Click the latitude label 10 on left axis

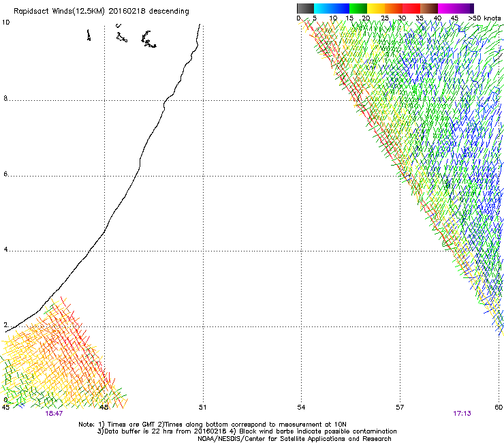(5, 22)
